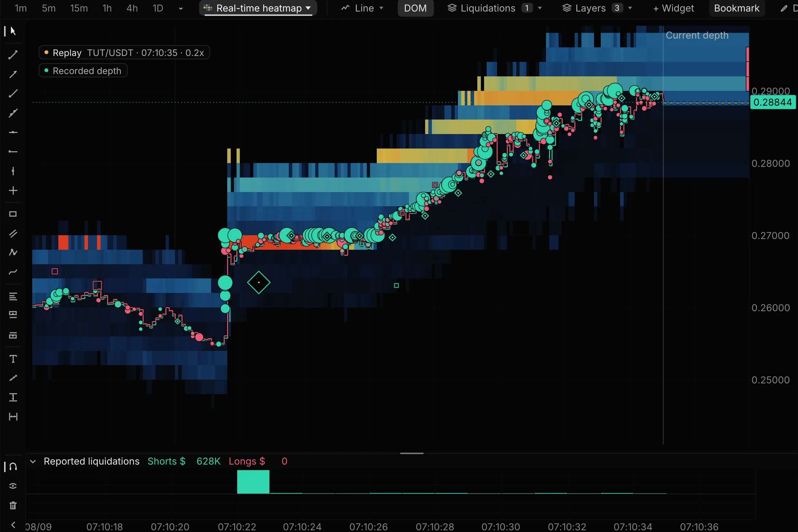Viewport: 798px width, 532px height.
Task: Select the vertical line tool
Action: [x=13, y=171]
